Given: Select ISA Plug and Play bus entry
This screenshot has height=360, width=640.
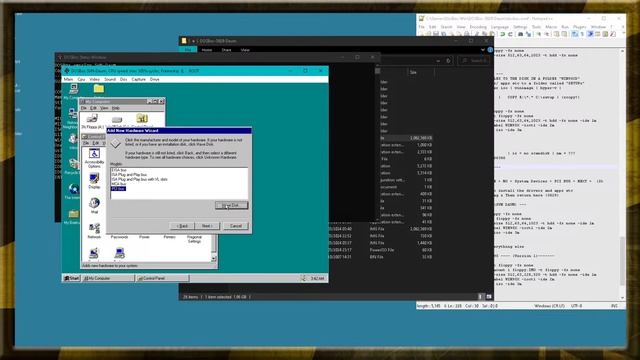Looking at the screenshot, I should 129,175.
